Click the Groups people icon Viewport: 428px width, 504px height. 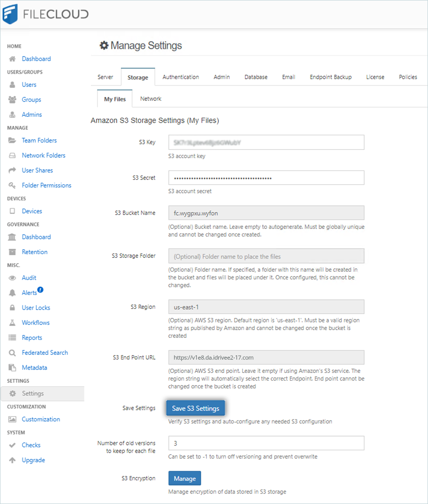click(x=12, y=100)
